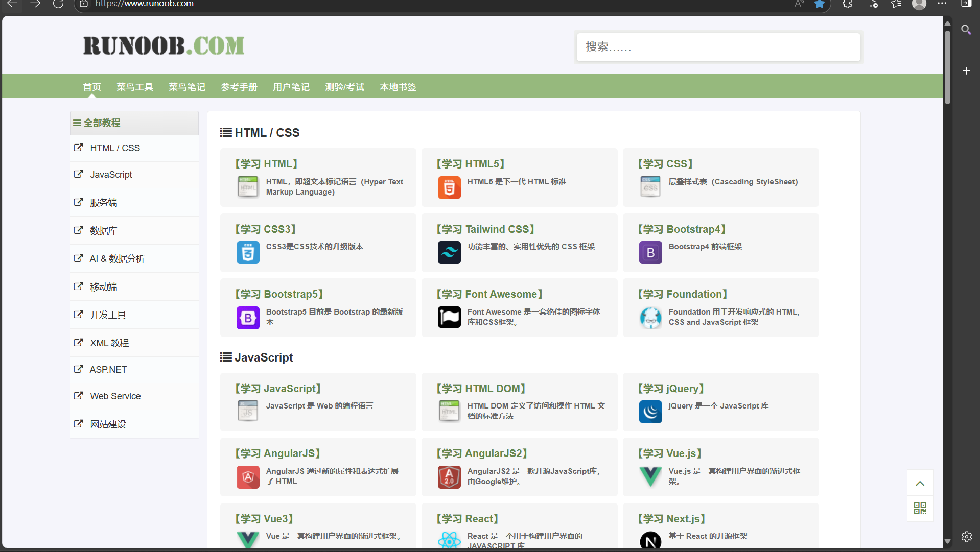The image size is (980, 552).
Task: Select 移动端 in the sidebar
Action: tap(134, 287)
